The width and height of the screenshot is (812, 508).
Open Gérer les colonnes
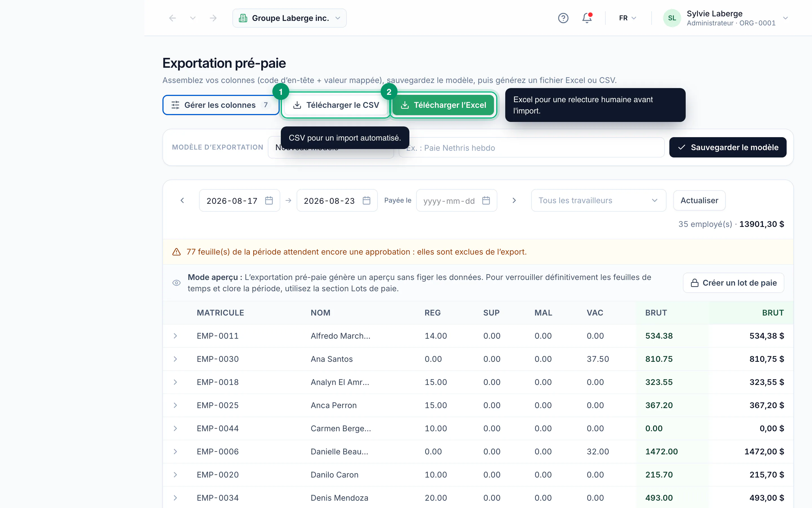click(x=221, y=105)
